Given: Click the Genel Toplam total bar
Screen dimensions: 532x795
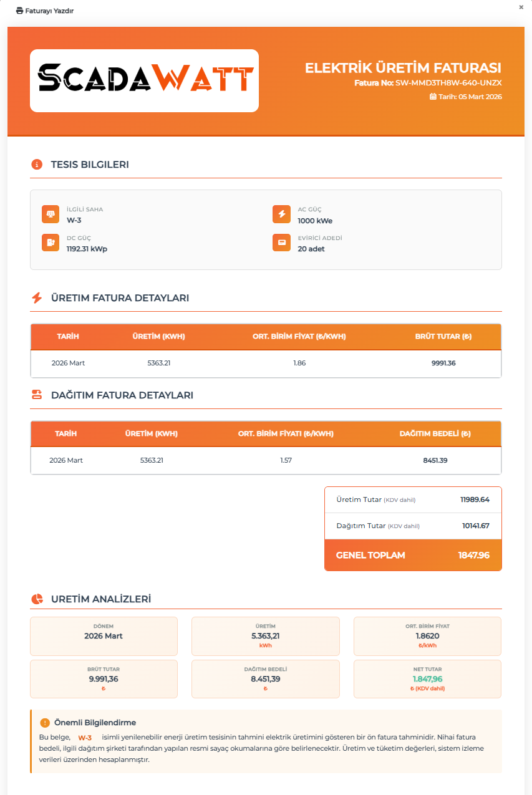Looking at the screenshot, I should click(x=413, y=555).
